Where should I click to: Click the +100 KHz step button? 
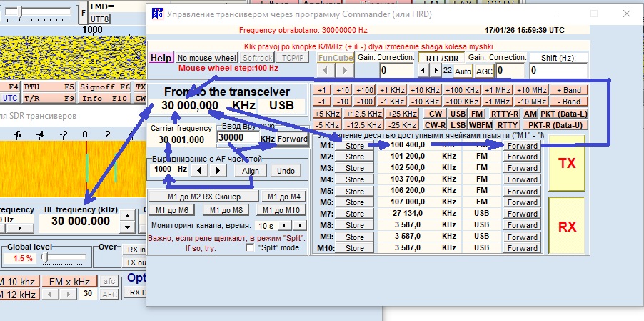coord(461,90)
